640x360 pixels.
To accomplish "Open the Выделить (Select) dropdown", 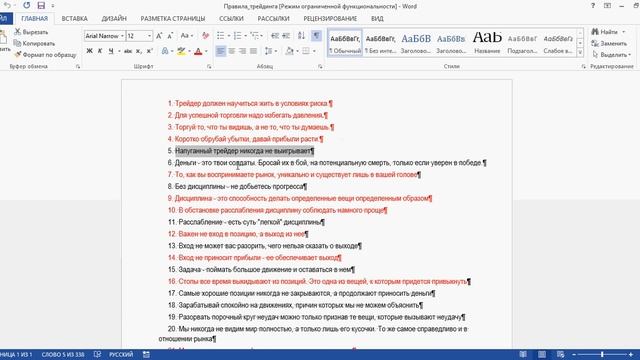I will (611, 55).
